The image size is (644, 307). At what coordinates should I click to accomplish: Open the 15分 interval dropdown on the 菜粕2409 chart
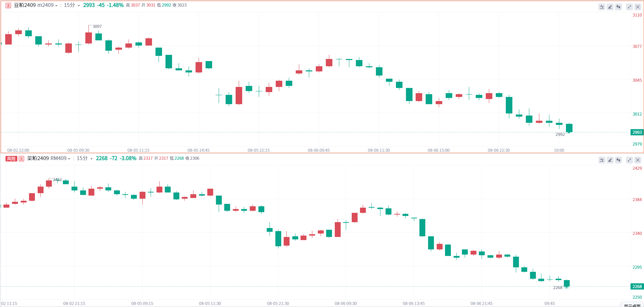[85, 158]
